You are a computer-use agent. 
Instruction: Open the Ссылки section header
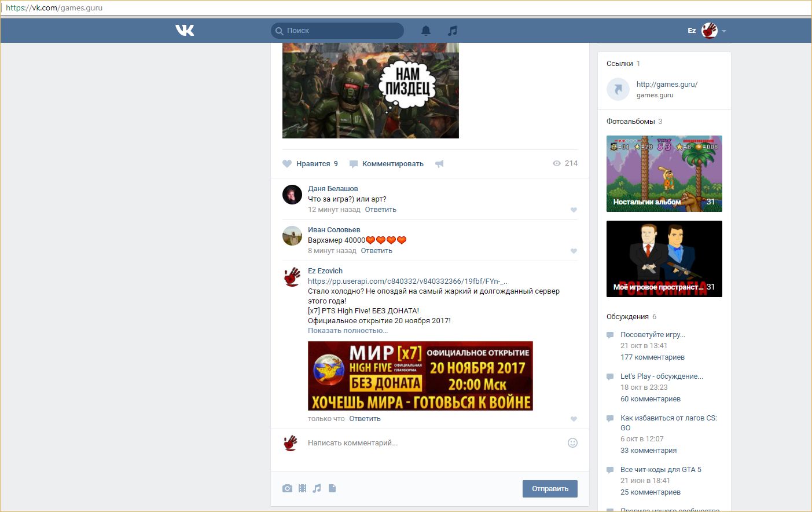tap(623, 64)
